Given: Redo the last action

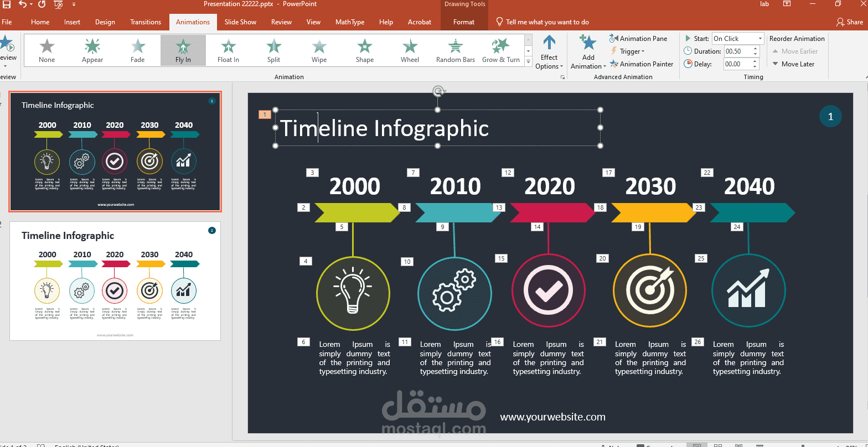Looking at the screenshot, I should click(42, 4).
